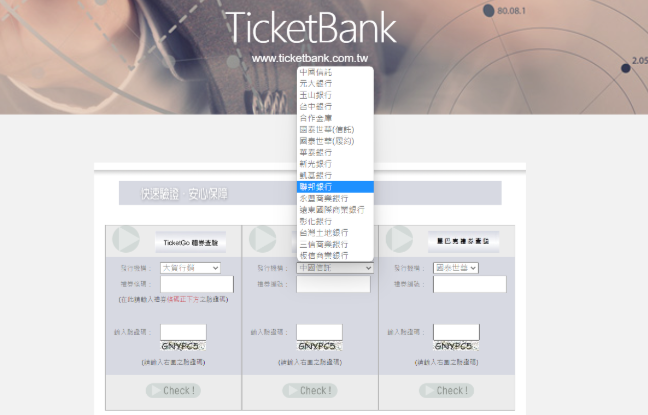
Task: Focus the captcha input in 中國信託 panel
Action: 319,332
